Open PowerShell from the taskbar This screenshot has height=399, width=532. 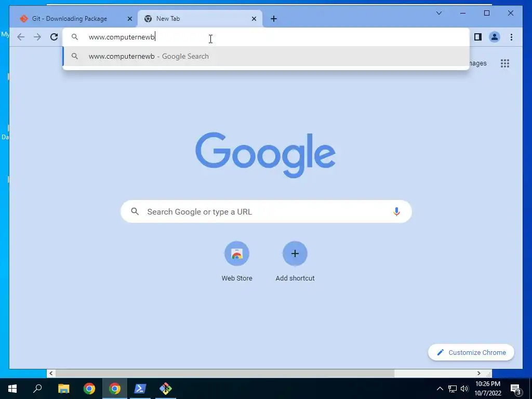pyautogui.click(x=140, y=389)
